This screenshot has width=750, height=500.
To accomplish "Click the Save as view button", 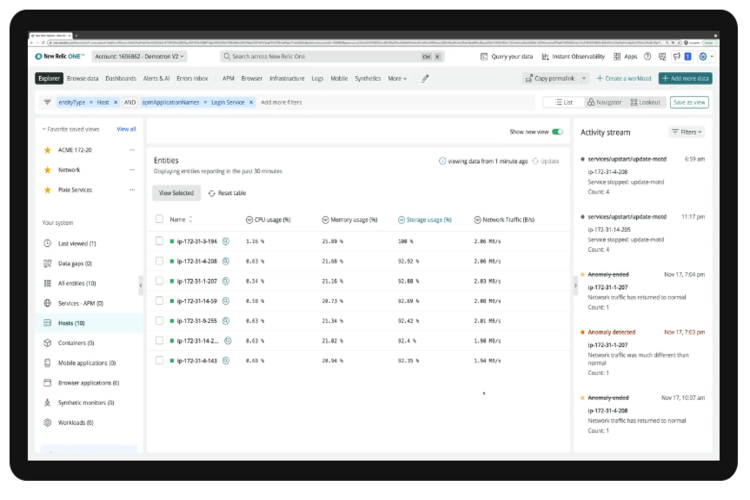I will click(689, 102).
